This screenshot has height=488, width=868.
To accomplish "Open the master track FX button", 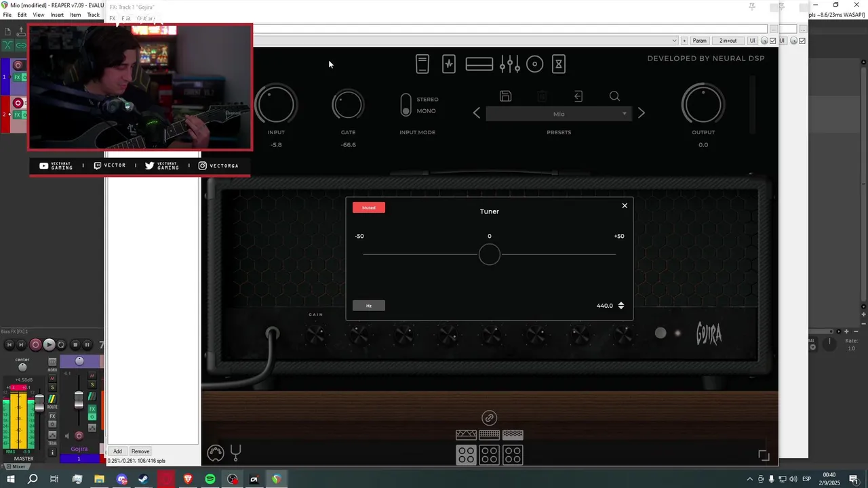I will 52,416.
